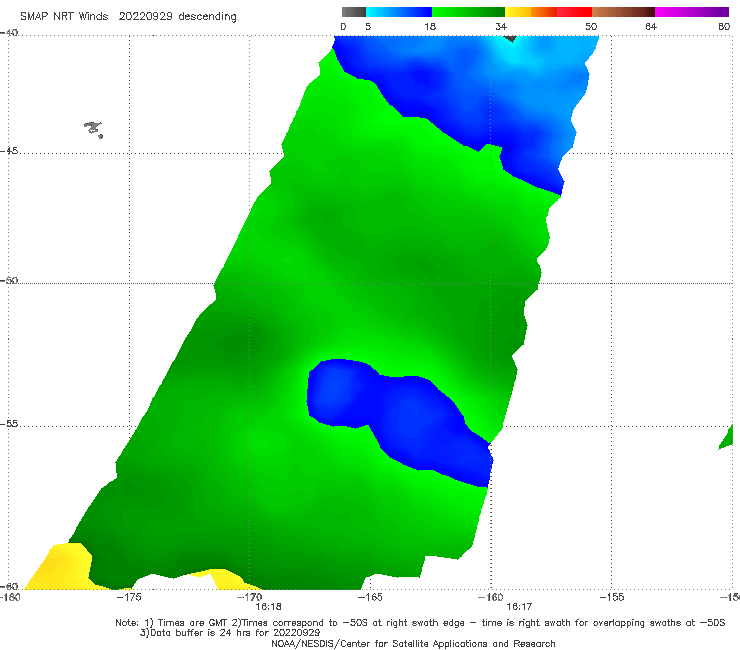Click the yellow high-wind area at bottom left
740x650 pixels.
click(59, 566)
